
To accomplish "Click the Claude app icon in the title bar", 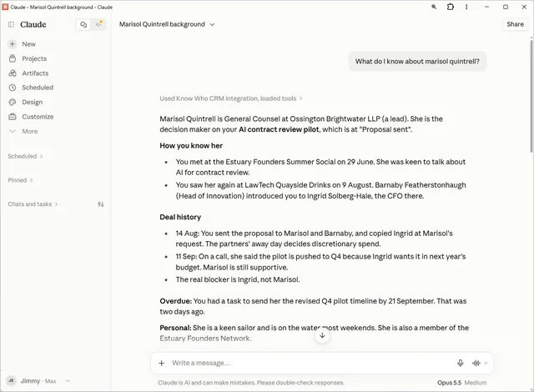I will point(6,7).
